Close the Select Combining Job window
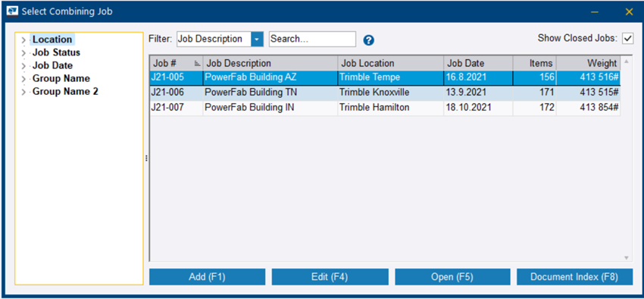This screenshot has height=299, width=644. click(629, 12)
